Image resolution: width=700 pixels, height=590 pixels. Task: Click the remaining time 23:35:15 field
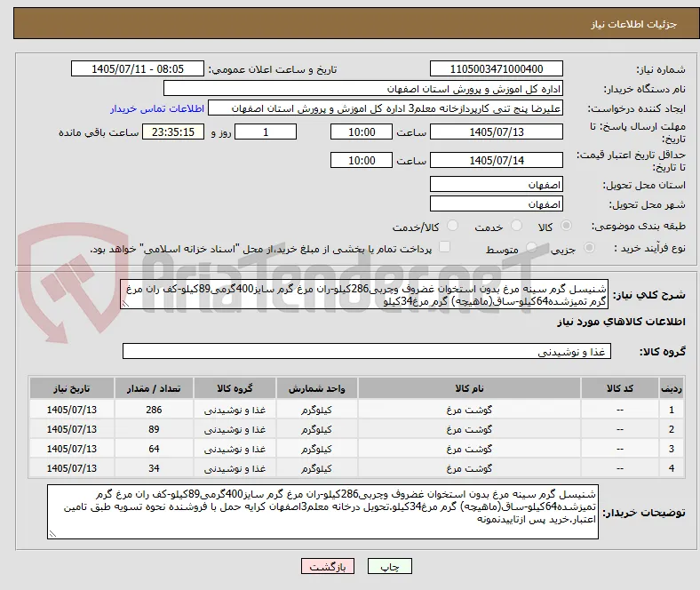[x=173, y=132]
